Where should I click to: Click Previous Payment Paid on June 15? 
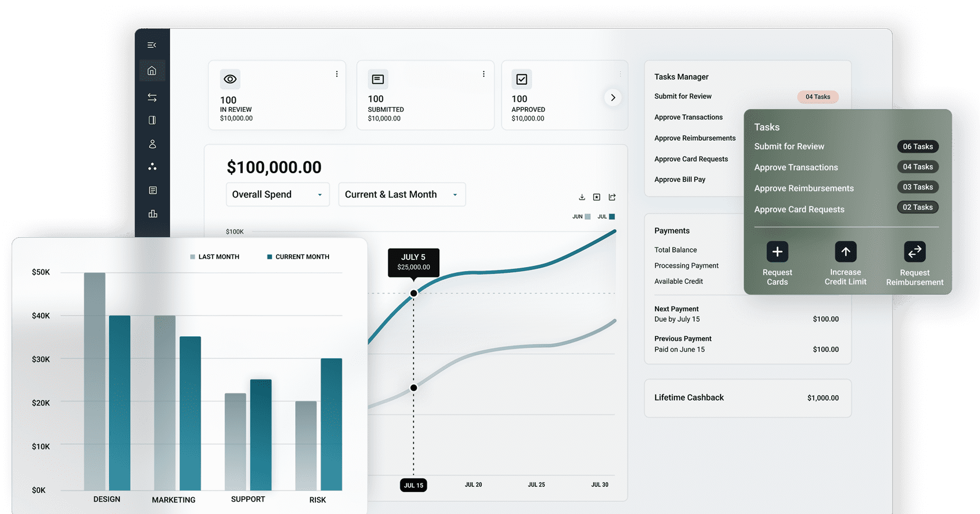pos(683,344)
